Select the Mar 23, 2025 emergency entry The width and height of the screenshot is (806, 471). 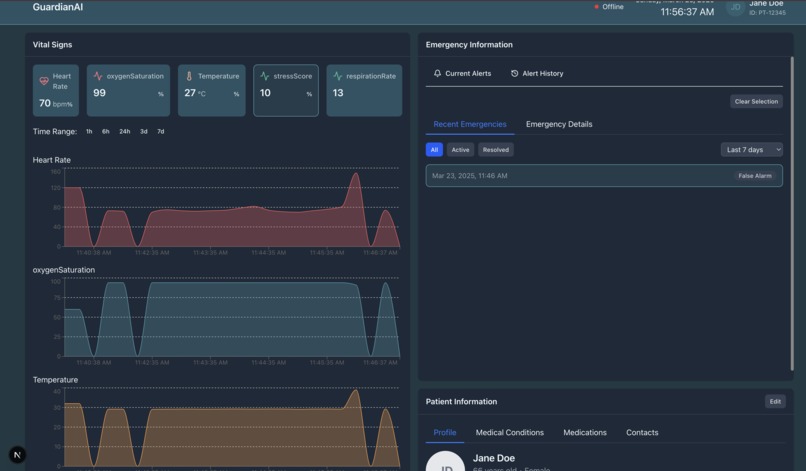tap(604, 176)
